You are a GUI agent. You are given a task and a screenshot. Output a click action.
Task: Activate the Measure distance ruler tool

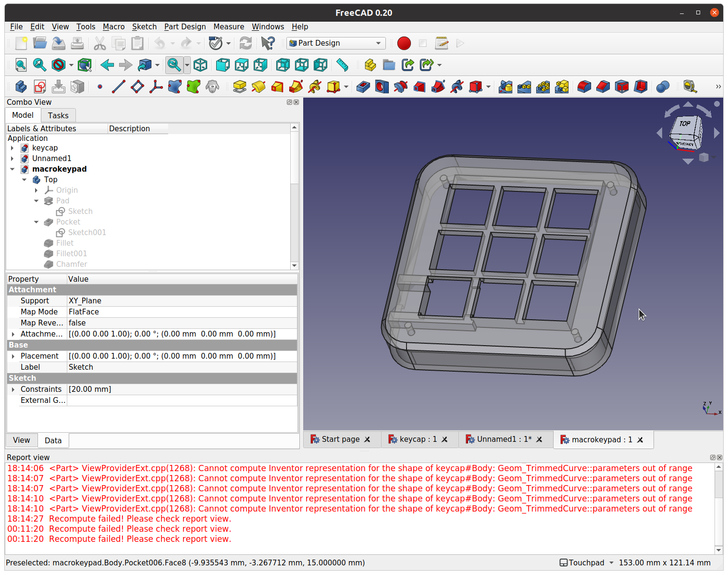pyautogui.click(x=342, y=65)
